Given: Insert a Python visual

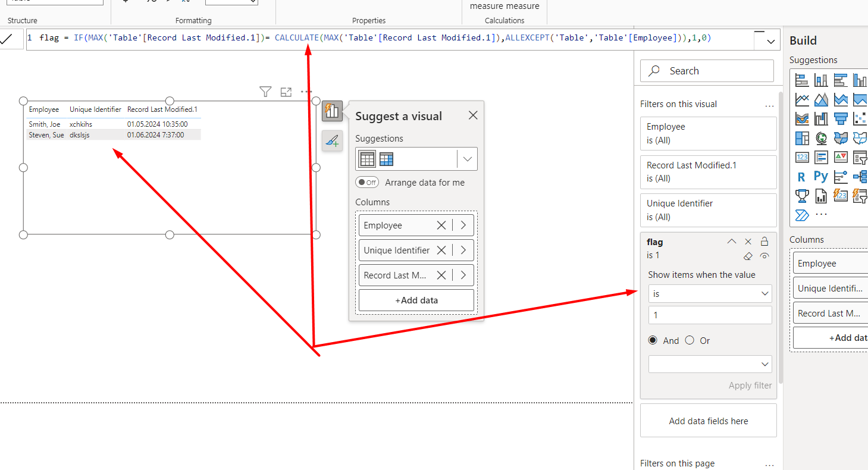Looking at the screenshot, I should 821,177.
